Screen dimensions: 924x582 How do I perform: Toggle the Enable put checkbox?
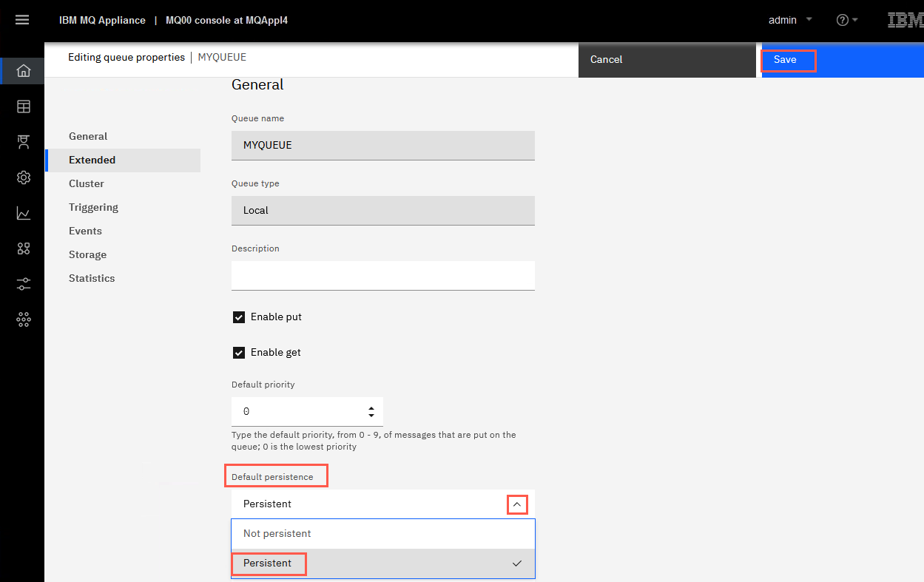click(x=239, y=317)
